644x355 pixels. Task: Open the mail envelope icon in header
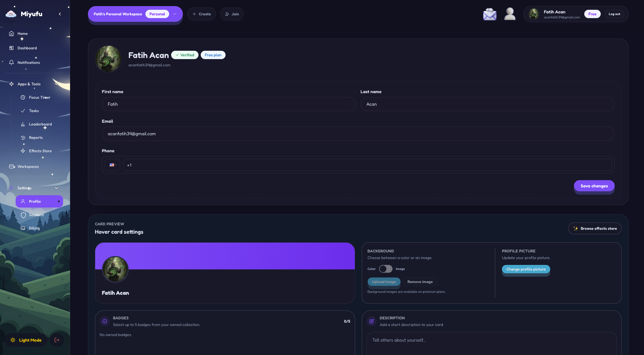(490, 14)
